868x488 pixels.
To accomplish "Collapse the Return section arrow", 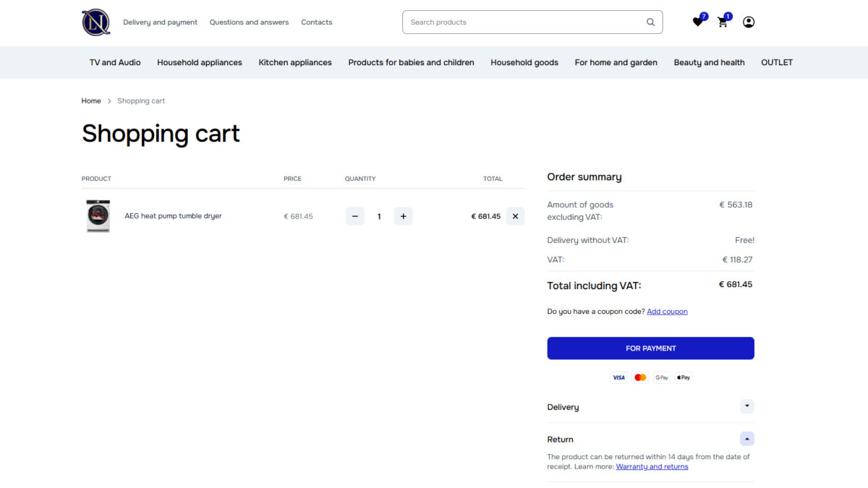I will (x=747, y=439).
